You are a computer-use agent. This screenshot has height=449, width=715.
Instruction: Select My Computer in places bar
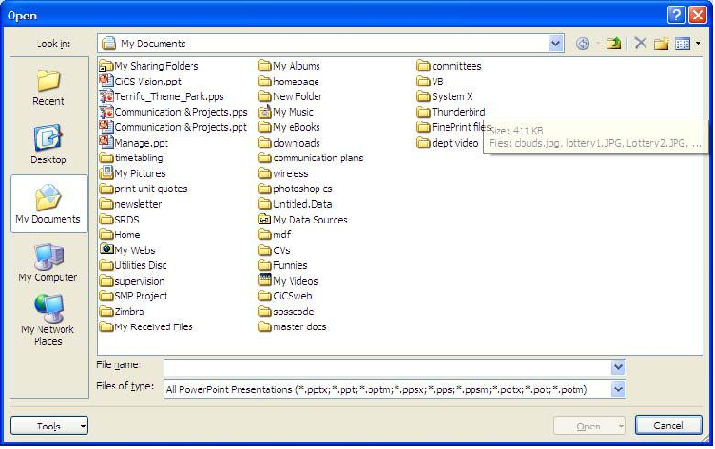[48, 263]
